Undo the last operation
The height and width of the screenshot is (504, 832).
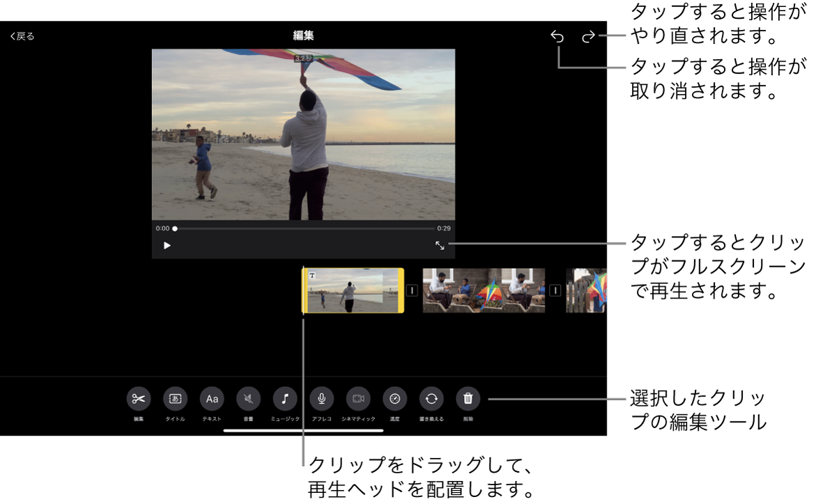click(x=557, y=36)
